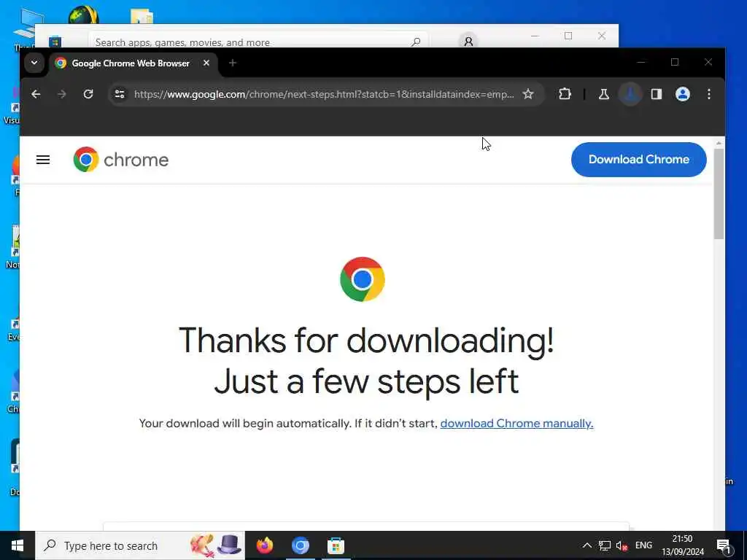Click the muted volume tray icon

622,545
